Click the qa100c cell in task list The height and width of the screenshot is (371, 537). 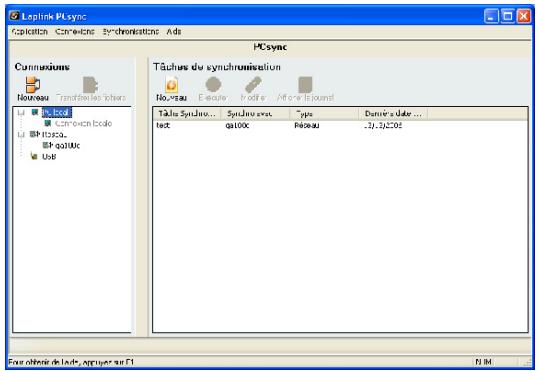click(x=237, y=125)
